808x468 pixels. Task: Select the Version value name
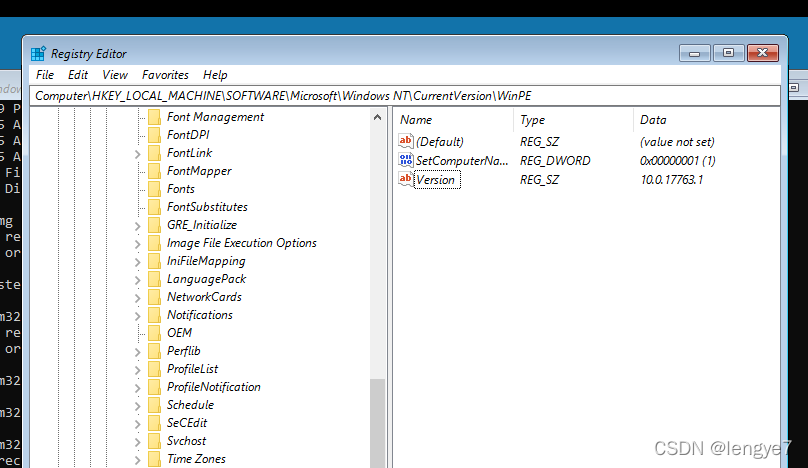[436, 180]
